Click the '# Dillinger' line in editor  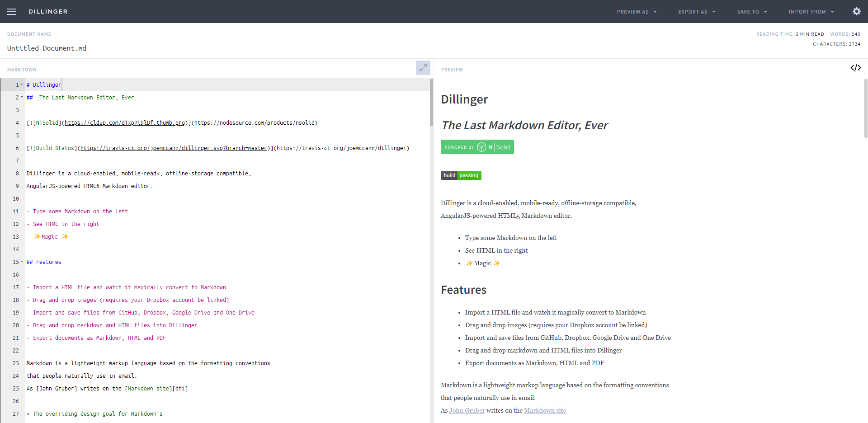click(44, 85)
